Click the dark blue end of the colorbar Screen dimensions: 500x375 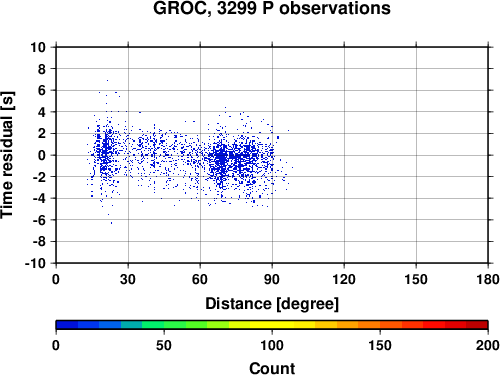tap(67, 325)
